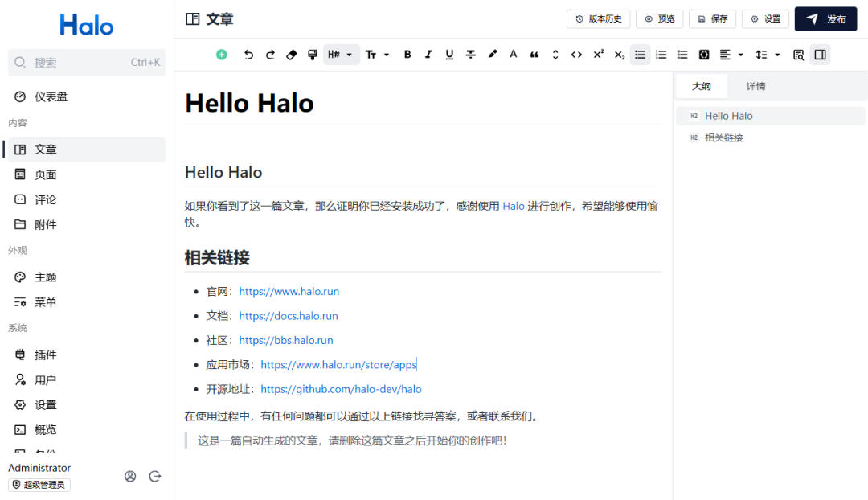Open 文章 posts in sidebar

(x=86, y=150)
